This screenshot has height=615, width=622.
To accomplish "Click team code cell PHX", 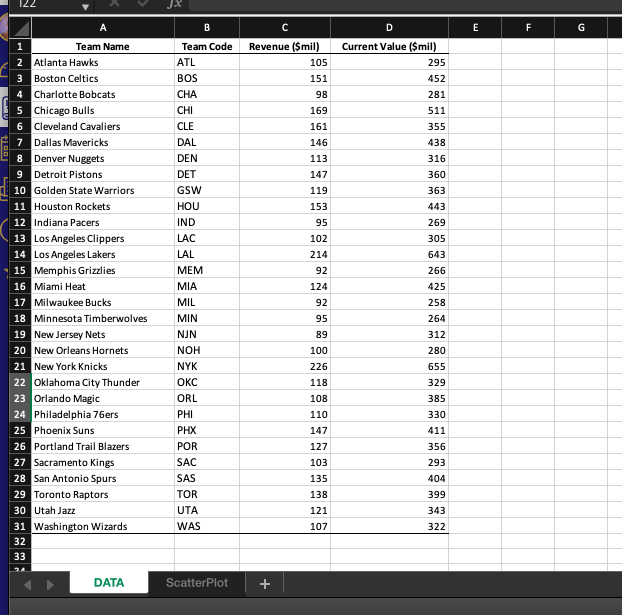I will coord(207,430).
